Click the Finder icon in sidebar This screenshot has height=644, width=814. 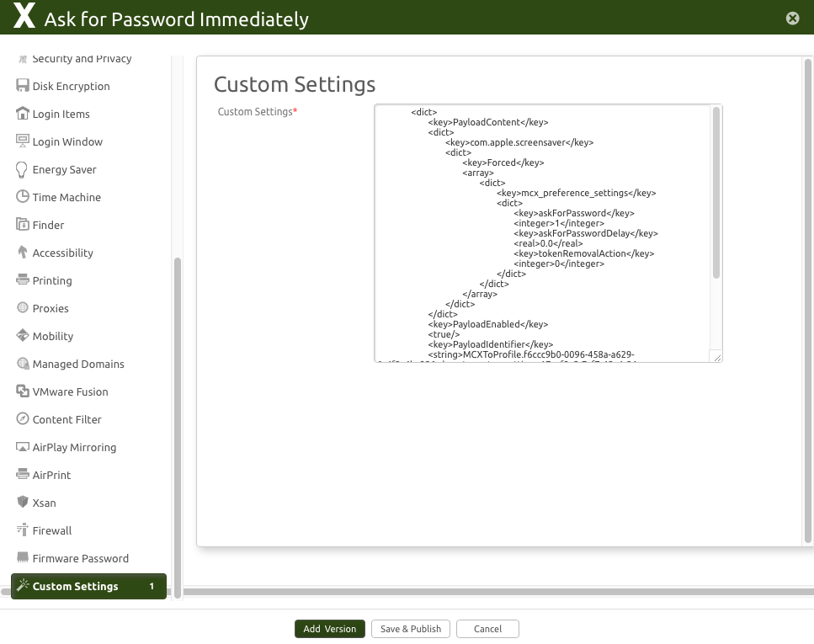[x=23, y=225]
